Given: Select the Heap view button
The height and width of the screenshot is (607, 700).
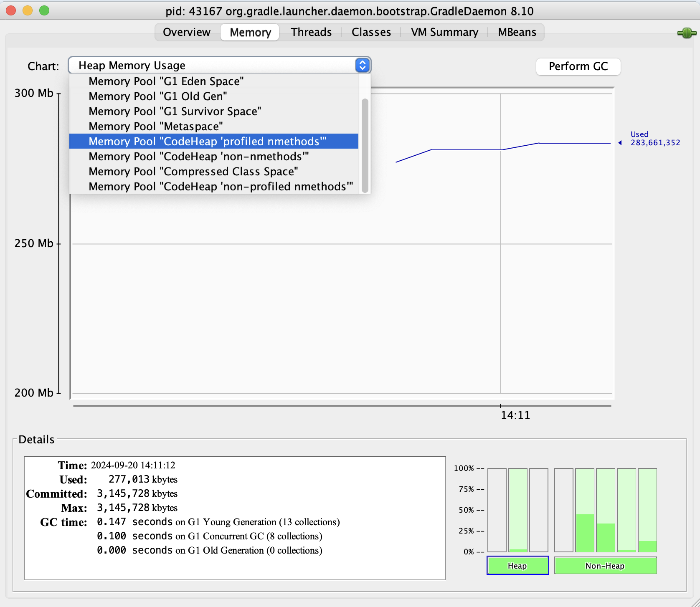Looking at the screenshot, I should pos(517,566).
